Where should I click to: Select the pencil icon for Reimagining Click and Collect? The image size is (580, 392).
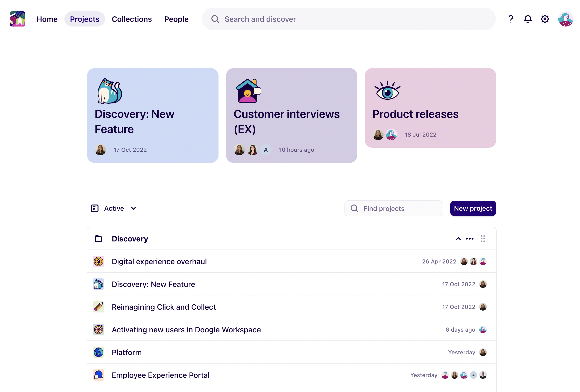(98, 307)
